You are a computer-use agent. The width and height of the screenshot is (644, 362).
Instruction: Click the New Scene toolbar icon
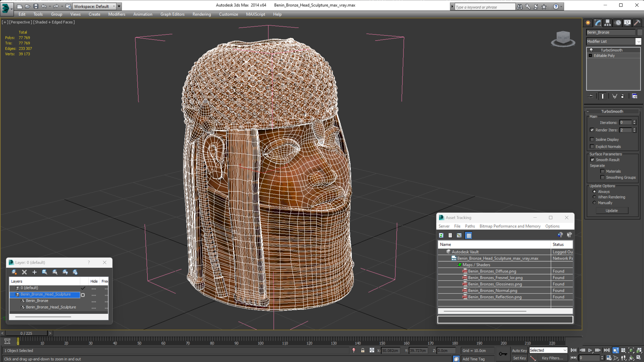coord(19,6)
